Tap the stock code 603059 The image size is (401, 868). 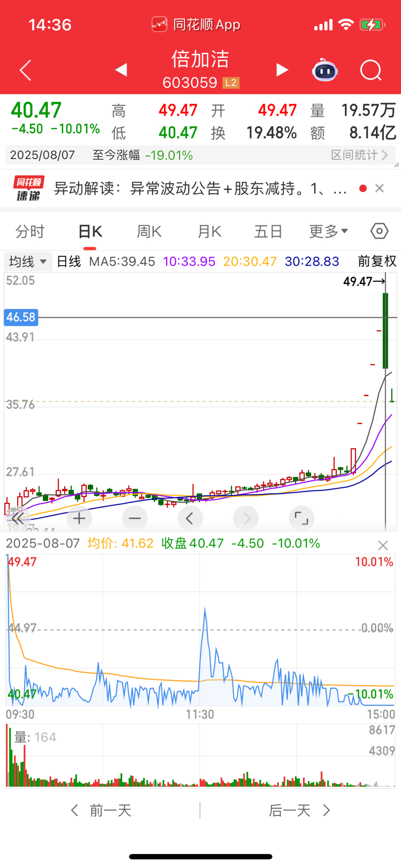coord(190,82)
